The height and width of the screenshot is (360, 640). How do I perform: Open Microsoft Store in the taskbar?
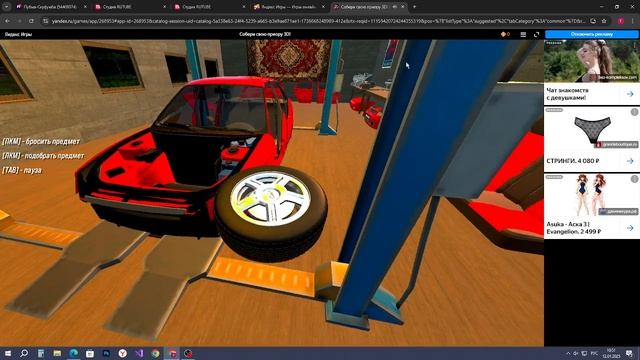tap(90, 353)
